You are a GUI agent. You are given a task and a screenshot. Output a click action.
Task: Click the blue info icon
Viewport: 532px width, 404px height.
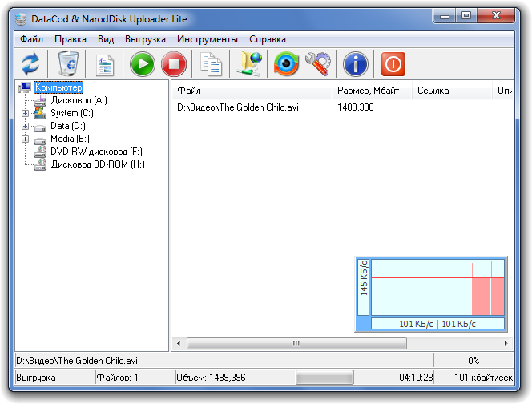pyautogui.click(x=355, y=63)
